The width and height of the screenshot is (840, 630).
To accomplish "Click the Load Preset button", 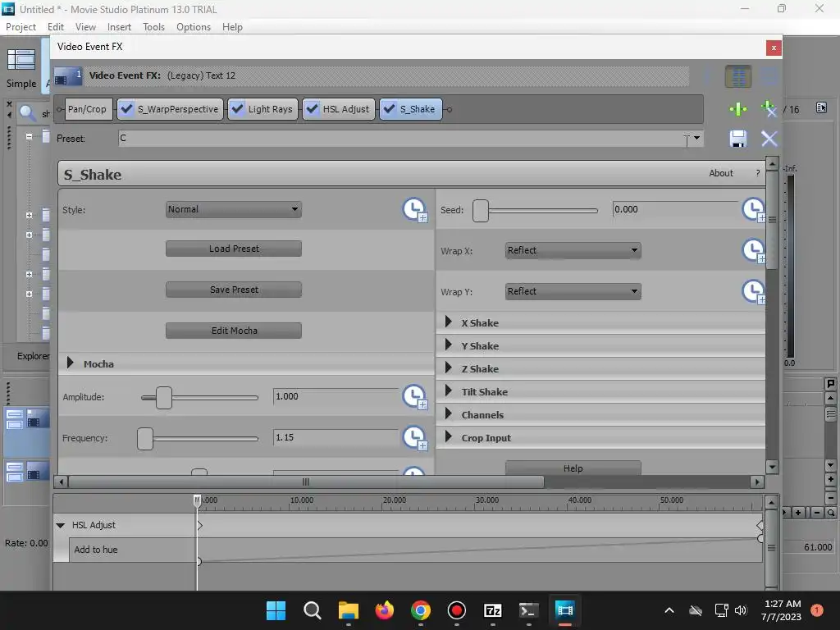I will (x=234, y=249).
